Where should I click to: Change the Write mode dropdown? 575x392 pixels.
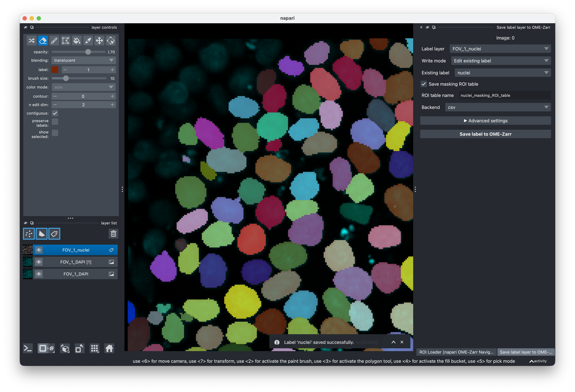click(501, 61)
